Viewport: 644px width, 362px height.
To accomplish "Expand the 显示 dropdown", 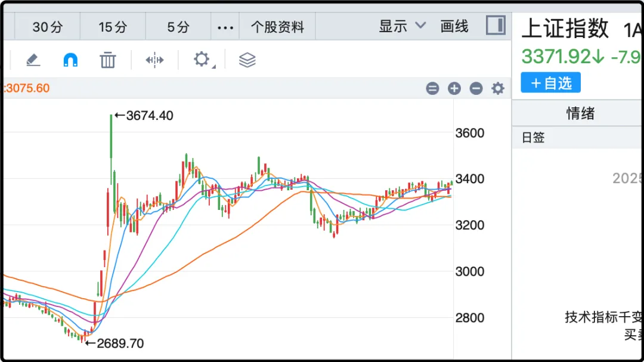I will [x=402, y=26].
